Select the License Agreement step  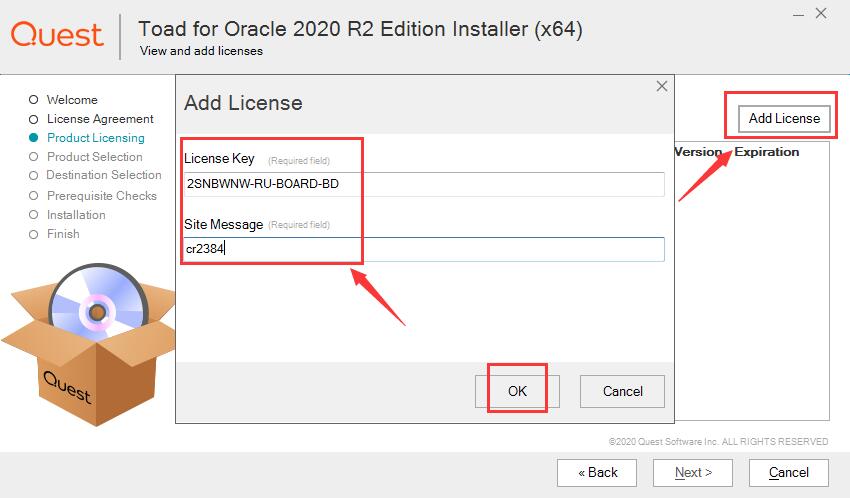point(100,119)
